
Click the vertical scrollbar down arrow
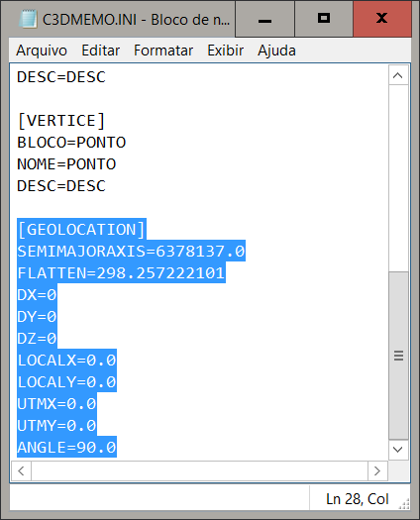point(398,450)
